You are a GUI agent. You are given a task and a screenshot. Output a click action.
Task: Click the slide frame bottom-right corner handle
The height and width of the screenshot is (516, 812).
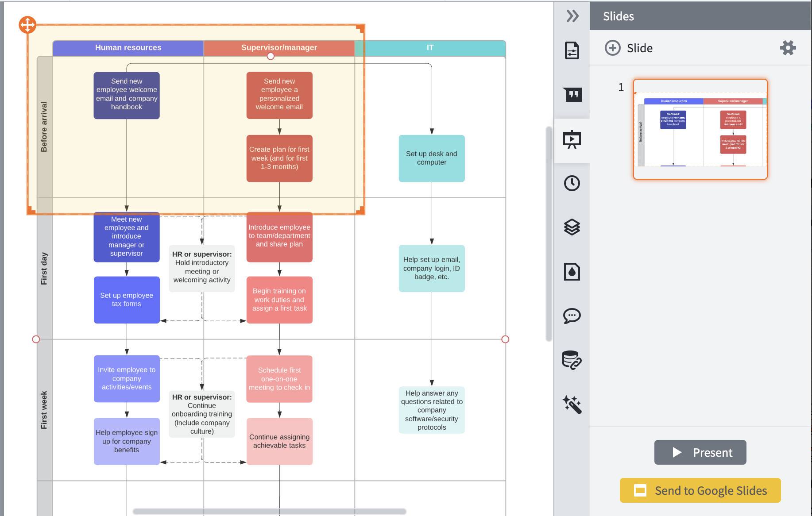click(x=360, y=210)
